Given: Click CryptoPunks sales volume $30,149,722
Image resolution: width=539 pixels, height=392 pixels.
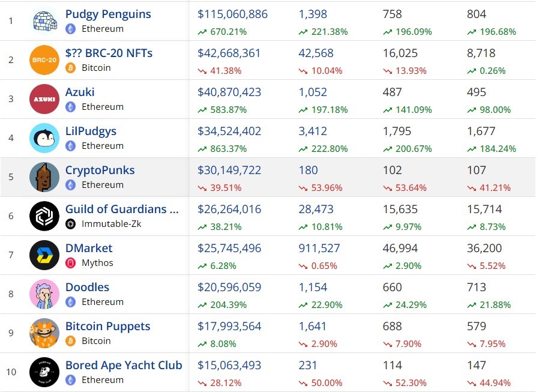Looking at the screenshot, I should point(229,170).
